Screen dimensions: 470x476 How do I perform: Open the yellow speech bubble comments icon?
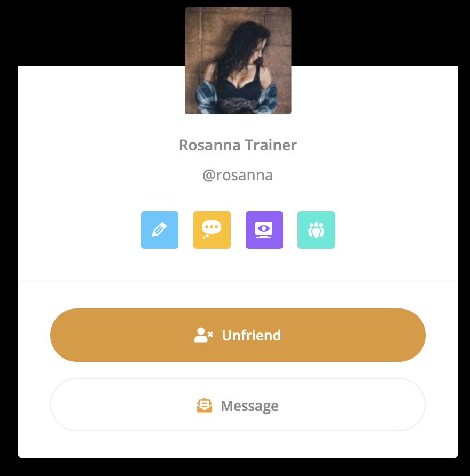pyautogui.click(x=211, y=230)
